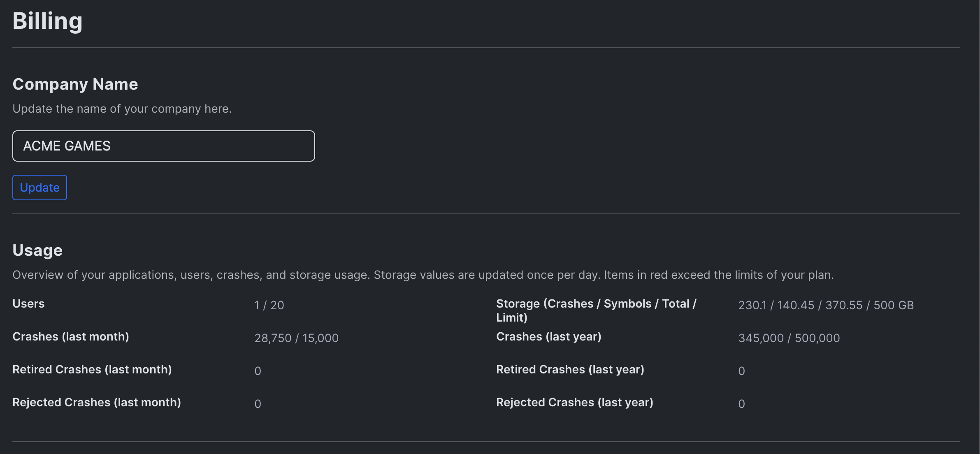The image size is (980, 454).
Task: Click the Users count value 1 / 20
Action: pos(269,305)
